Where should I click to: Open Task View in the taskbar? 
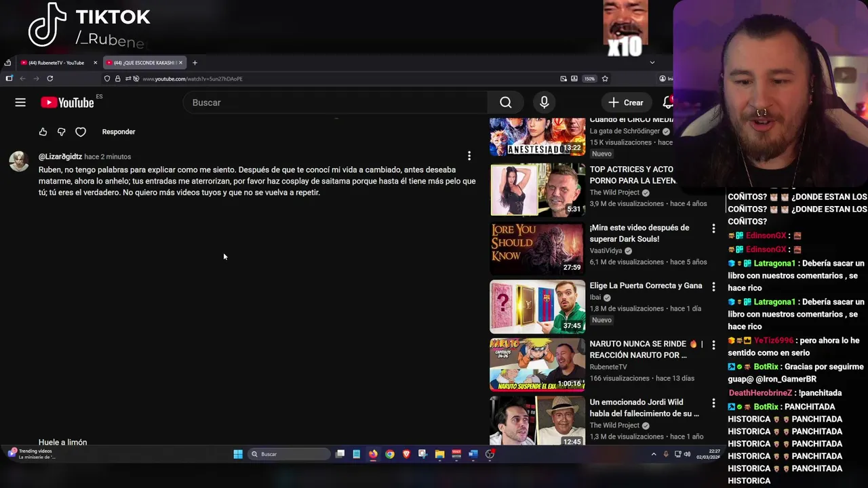[340, 454]
